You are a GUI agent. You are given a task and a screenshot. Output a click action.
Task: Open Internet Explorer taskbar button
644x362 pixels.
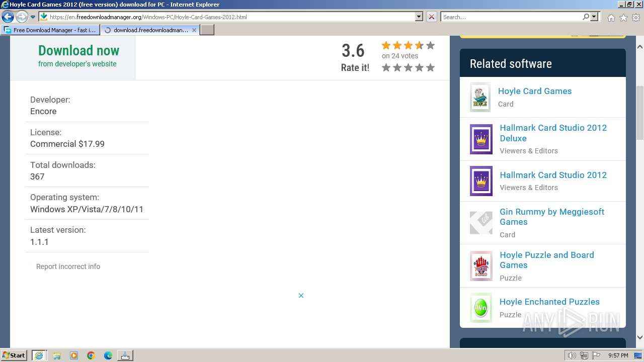[x=39, y=355]
